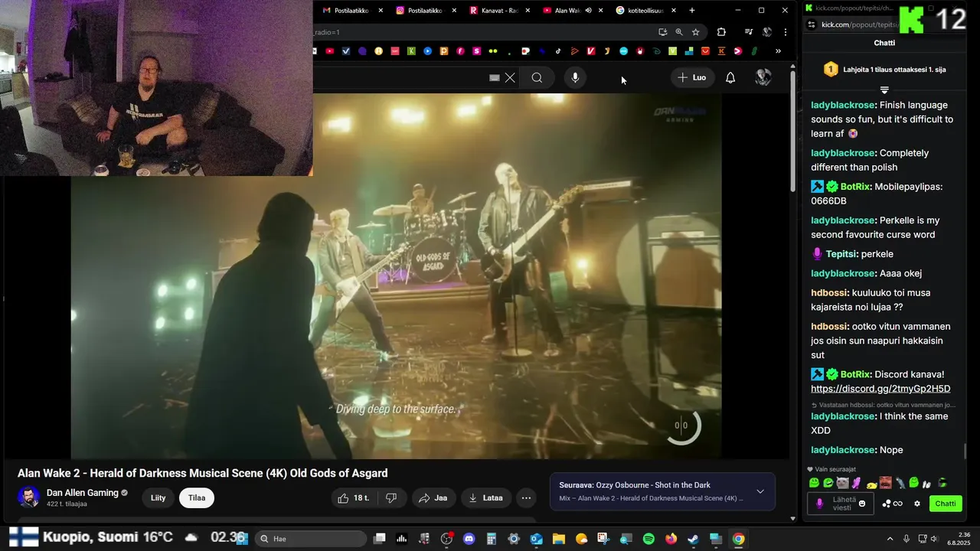Click the taskbar Hae search box
This screenshot has height=551, width=980.
[x=310, y=539]
